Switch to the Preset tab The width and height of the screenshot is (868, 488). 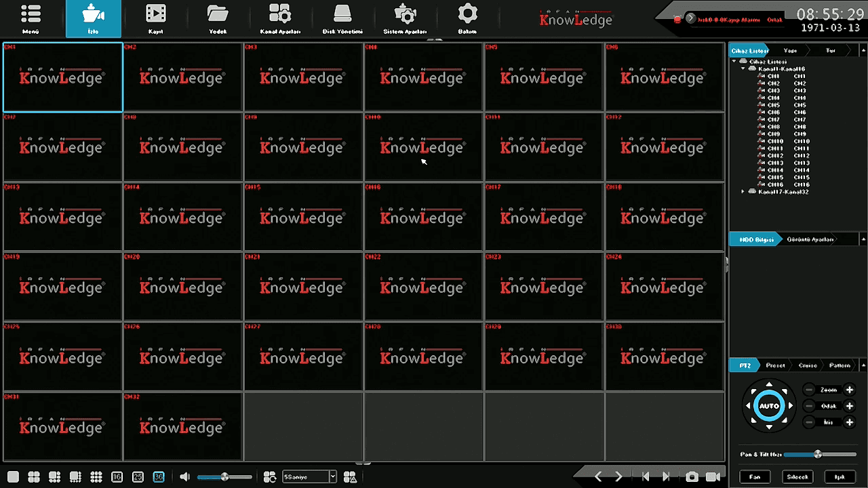(775, 365)
